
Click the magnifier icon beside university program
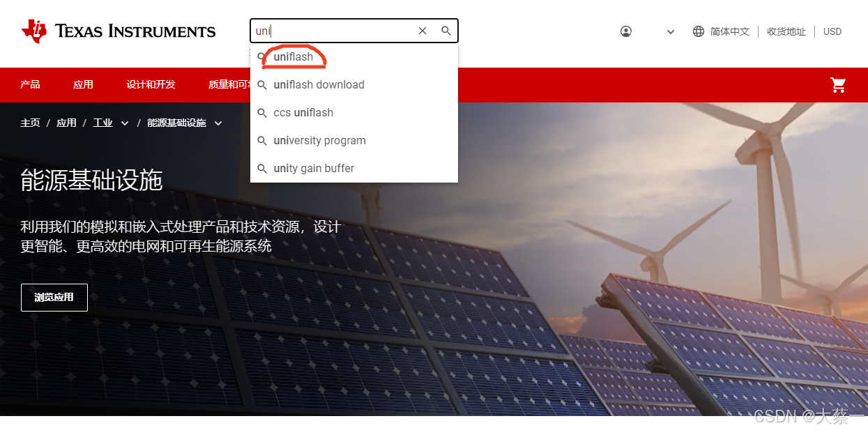[x=263, y=140]
